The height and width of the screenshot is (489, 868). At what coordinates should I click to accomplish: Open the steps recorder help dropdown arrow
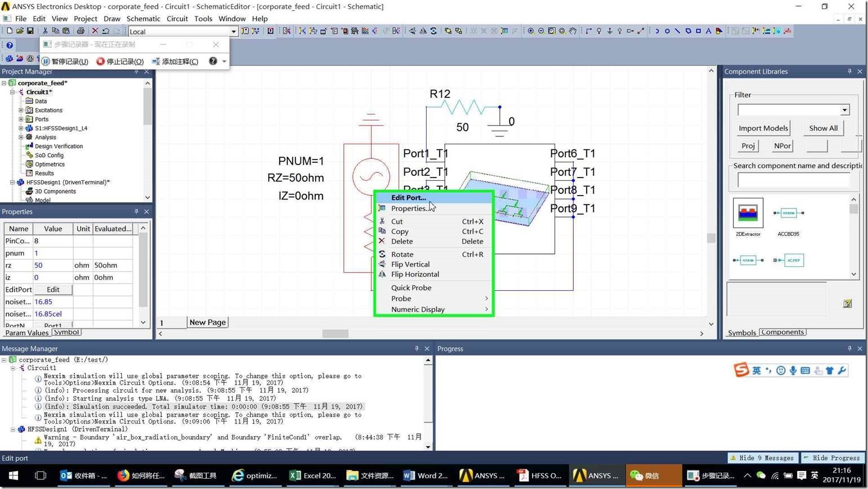pos(224,61)
